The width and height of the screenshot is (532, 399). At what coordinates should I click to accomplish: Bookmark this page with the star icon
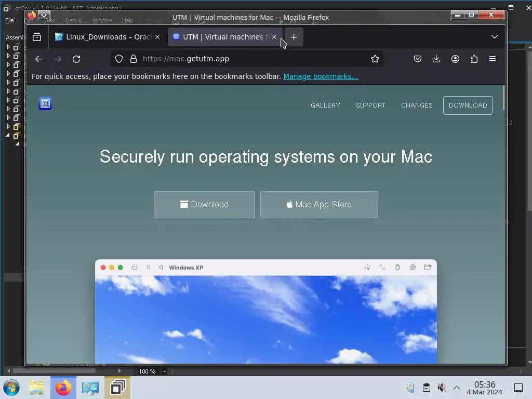pyautogui.click(x=375, y=59)
